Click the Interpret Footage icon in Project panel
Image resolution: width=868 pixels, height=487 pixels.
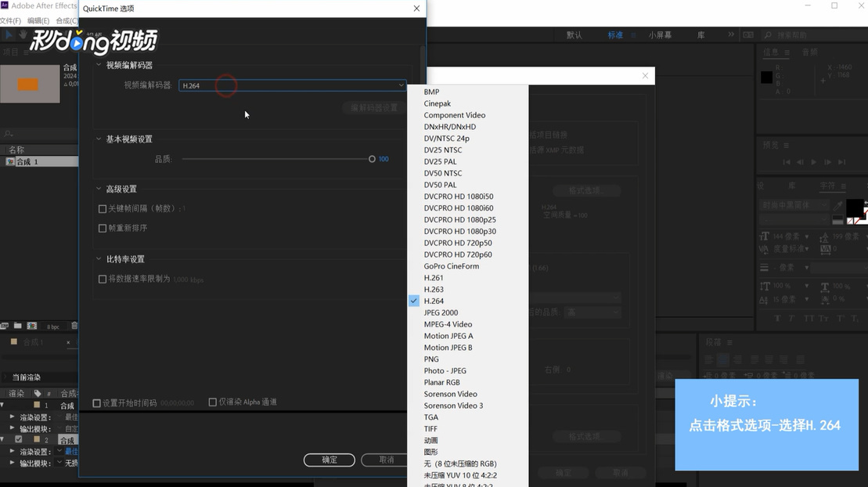click(5, 326)
